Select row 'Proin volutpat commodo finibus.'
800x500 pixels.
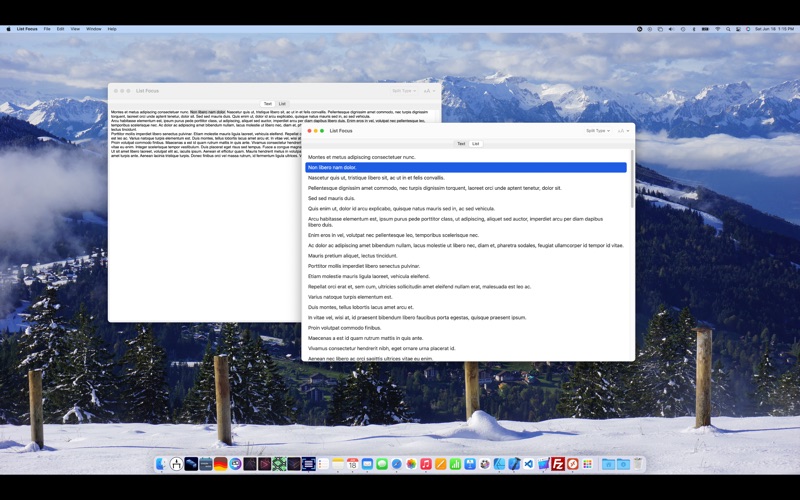(466, 328)
